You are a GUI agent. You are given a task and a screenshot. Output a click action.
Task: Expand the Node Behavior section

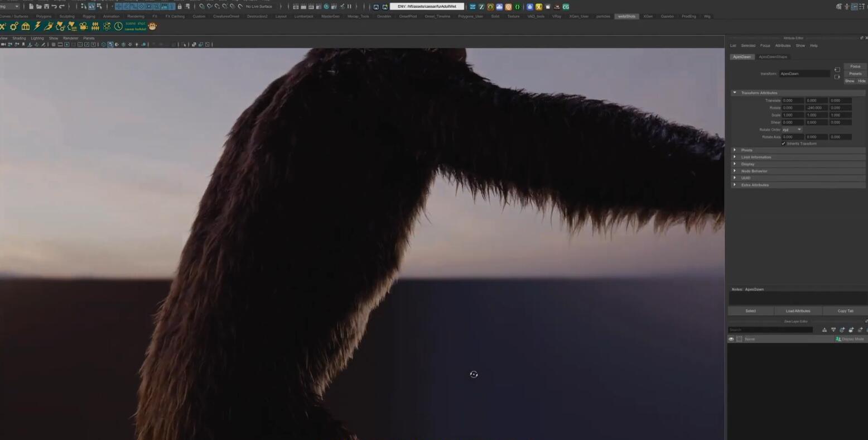point(798,171)
